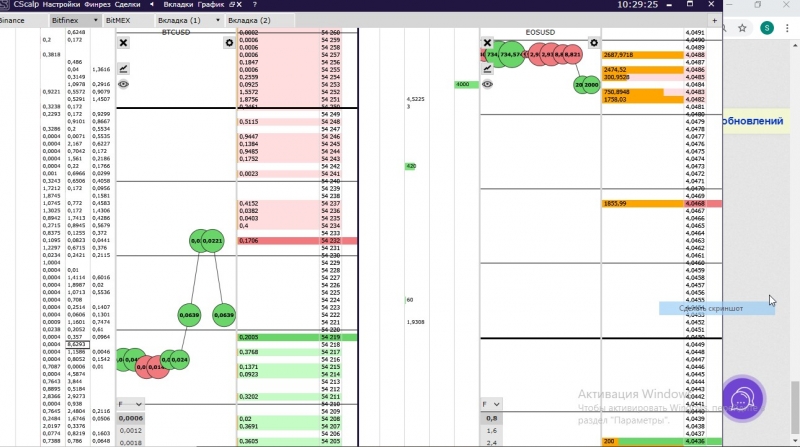Open the График menu
800x447 pixels.
(211, 5)
